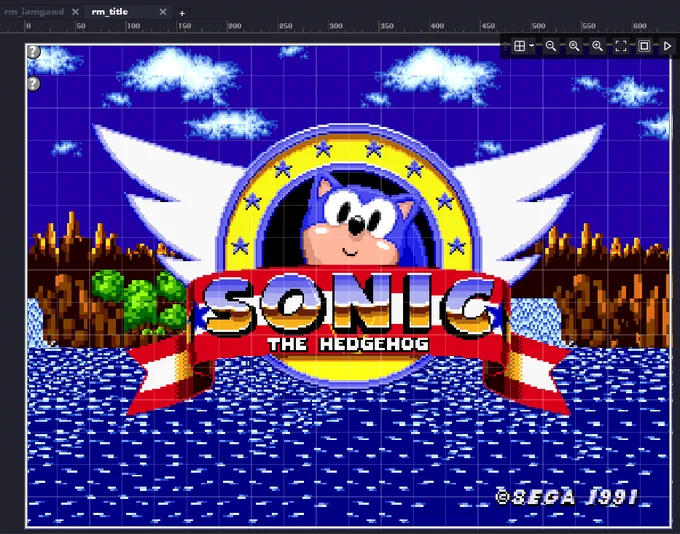Toggle the room grid icon
The height and width of the screenshot is (534, 680).
[519, 46]
